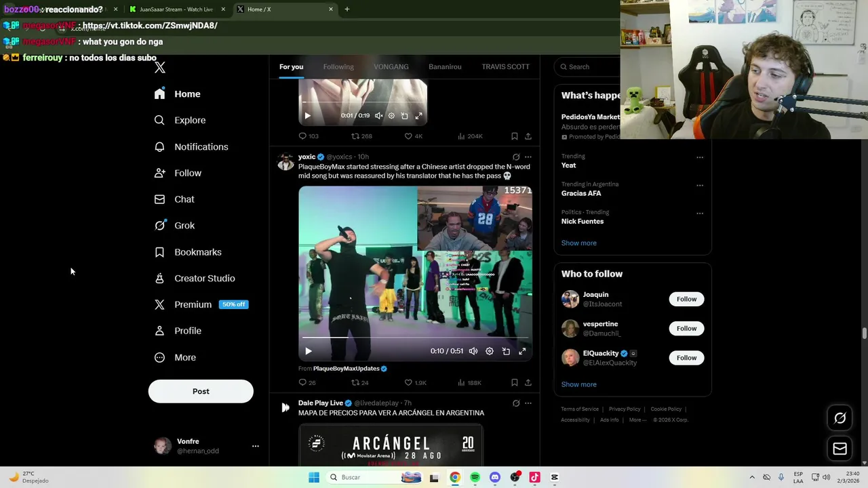
Task: Open the floating Messages envelope button
Action: point(840,449)
